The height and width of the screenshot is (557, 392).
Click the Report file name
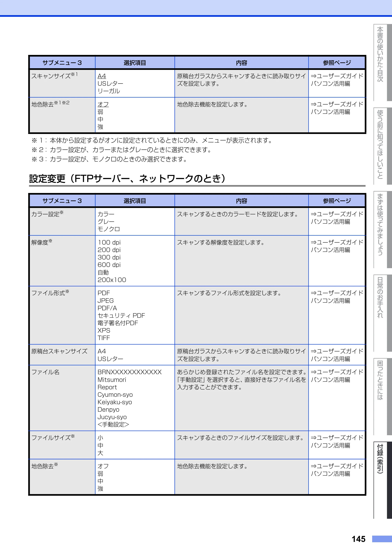[x=107, y=387]
